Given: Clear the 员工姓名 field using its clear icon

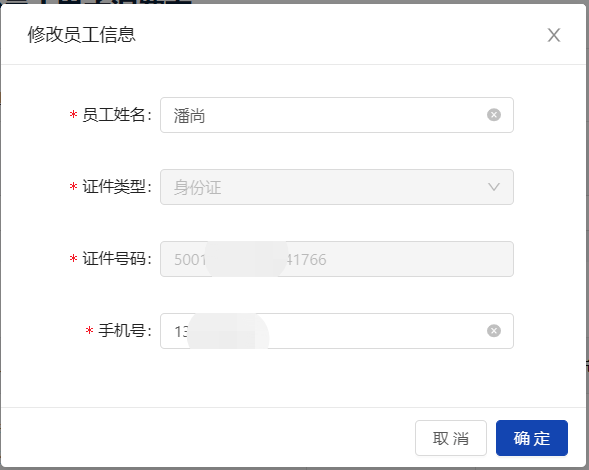Looking at the screenshot, I should (494, 115).
